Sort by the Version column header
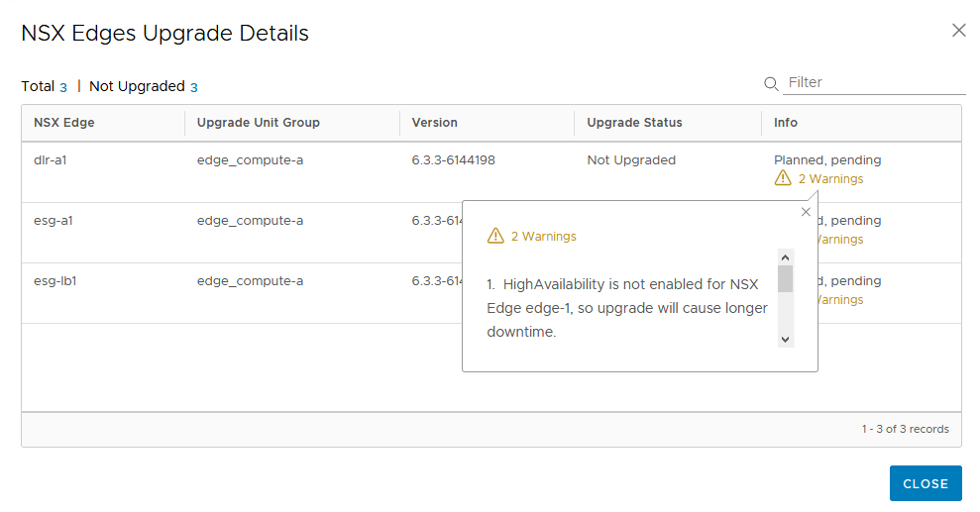 click(434, 123)
